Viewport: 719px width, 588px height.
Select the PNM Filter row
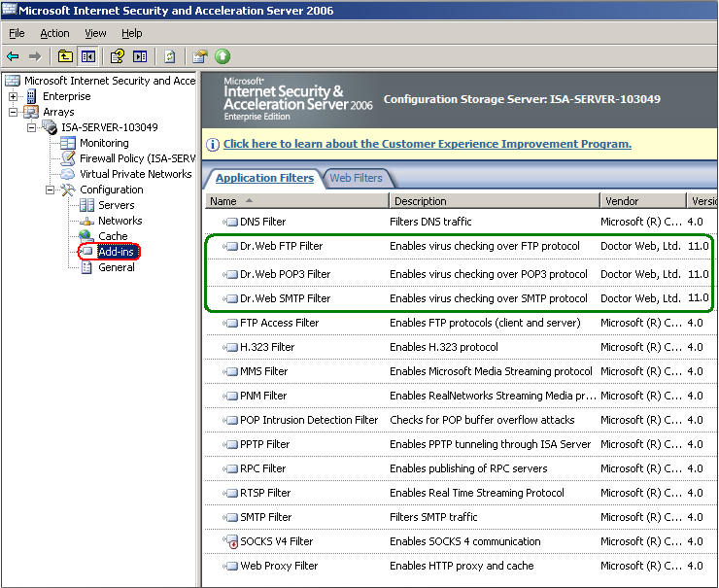[461, 396]
